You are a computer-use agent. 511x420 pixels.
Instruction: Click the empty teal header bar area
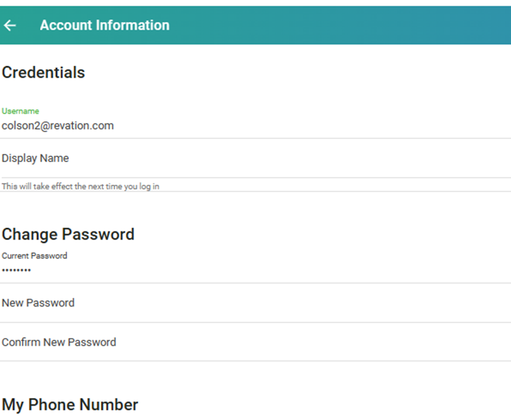pyautogui.click(x=340, y=25)
